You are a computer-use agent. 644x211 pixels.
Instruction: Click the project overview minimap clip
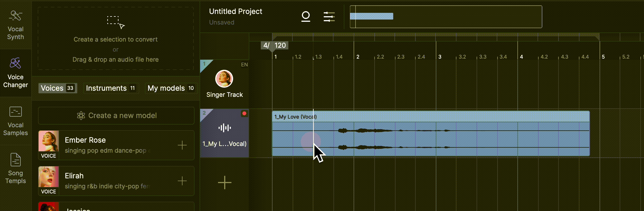click(371, 16)
